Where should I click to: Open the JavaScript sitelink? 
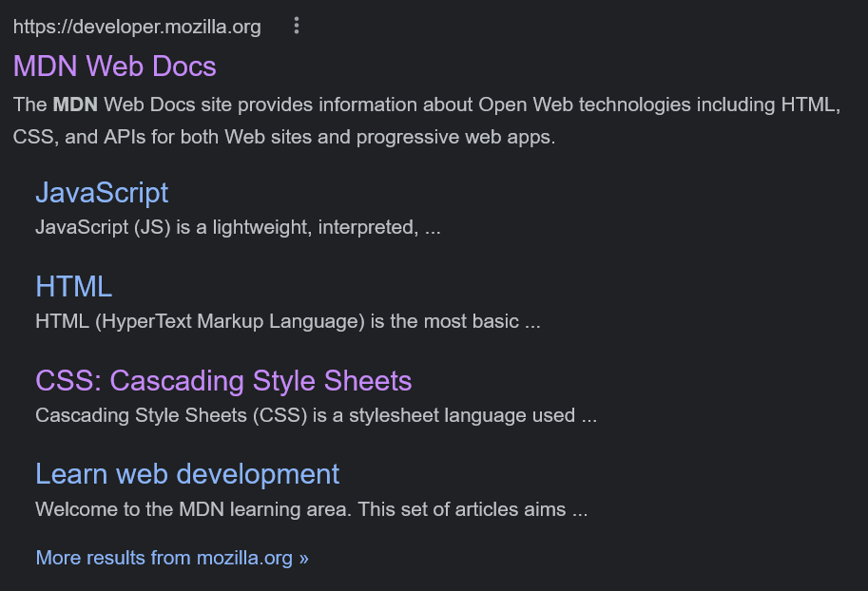[102, 192]
